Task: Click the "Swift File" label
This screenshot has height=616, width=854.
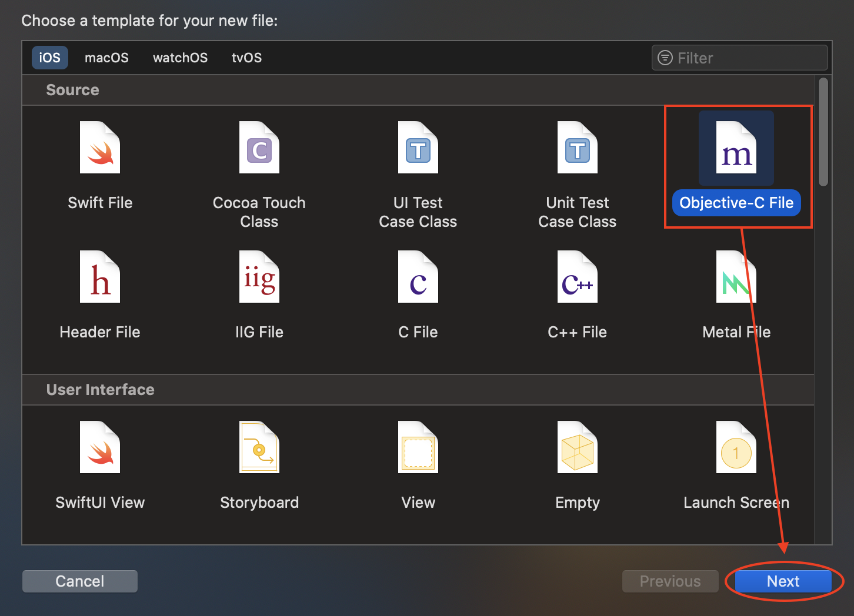Action: tap(100, 203)
